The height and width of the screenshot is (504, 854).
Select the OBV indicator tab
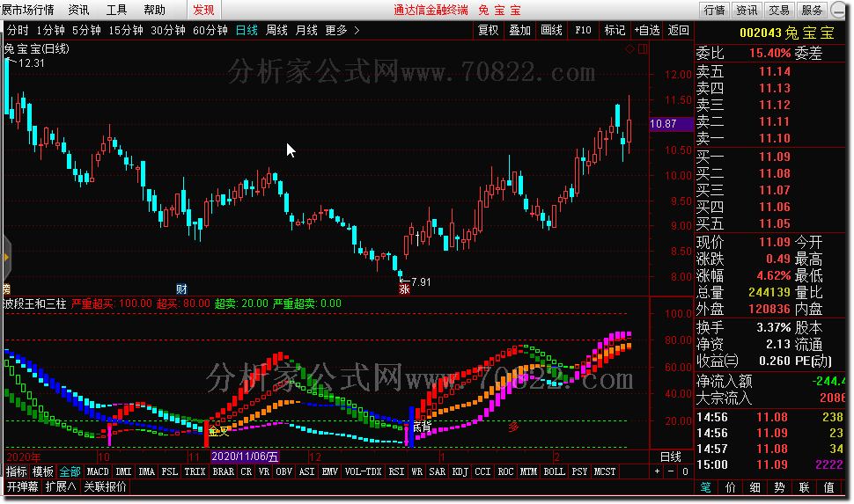[x=283, y=471]
